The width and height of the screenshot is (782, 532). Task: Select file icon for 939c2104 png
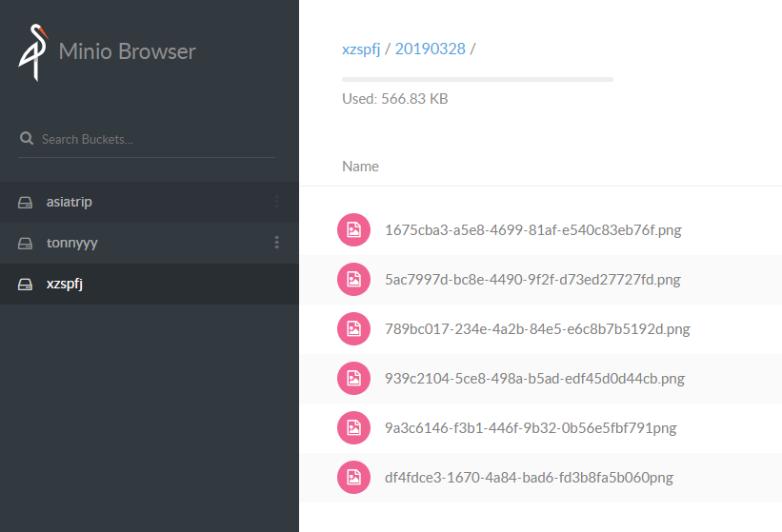tap(353, 378)
